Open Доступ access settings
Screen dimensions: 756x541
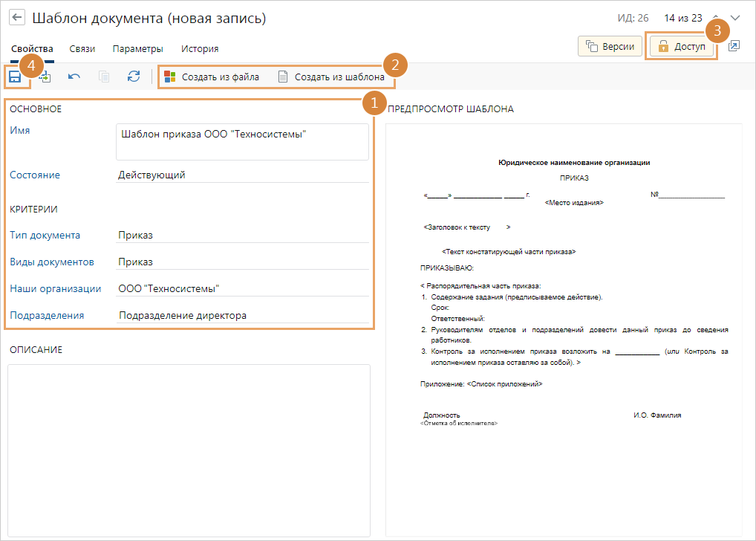[x=682, y=46]
